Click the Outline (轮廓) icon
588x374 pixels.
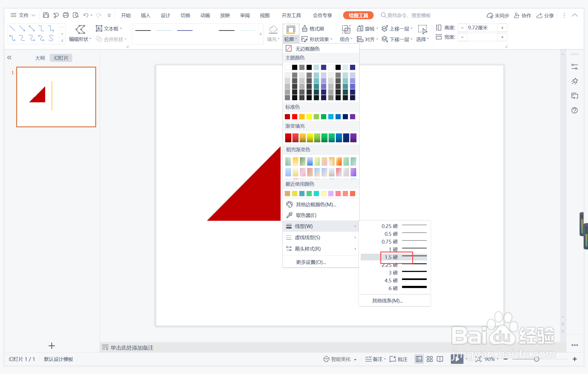click(291, 29)
